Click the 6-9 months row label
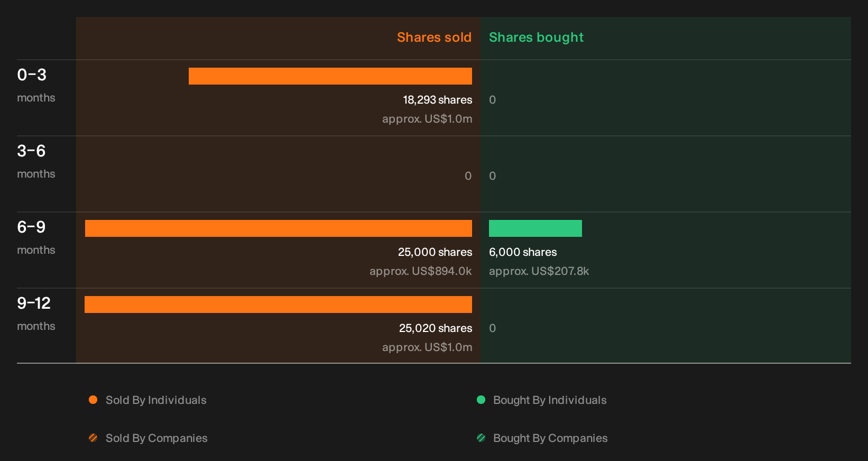This screenshot has height=461, width=868. point(36,237)
